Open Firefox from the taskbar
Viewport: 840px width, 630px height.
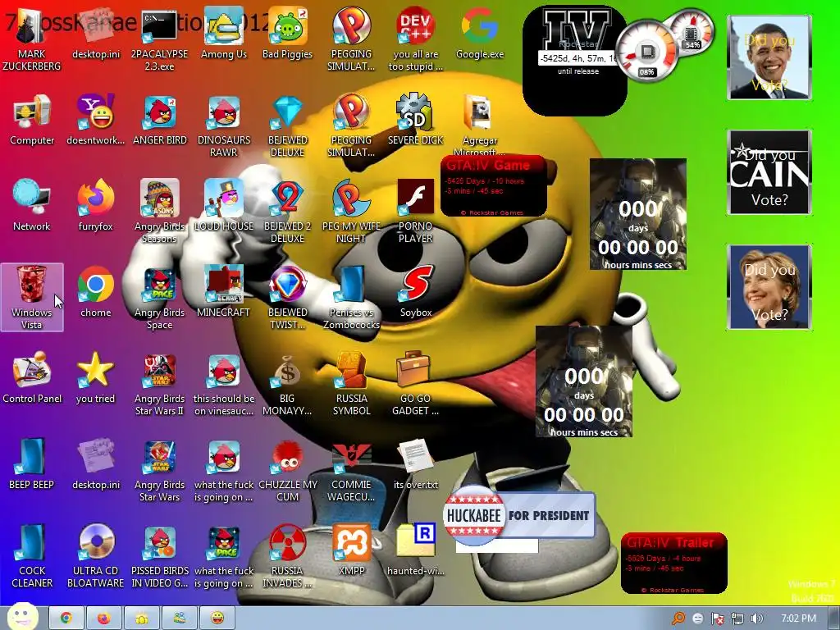[104, 619]
